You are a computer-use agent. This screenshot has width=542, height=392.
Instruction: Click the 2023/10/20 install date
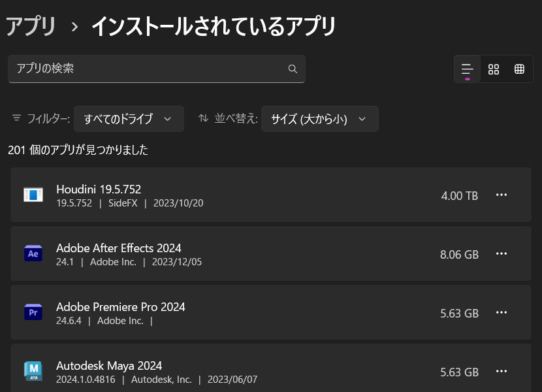coord(178,203)
